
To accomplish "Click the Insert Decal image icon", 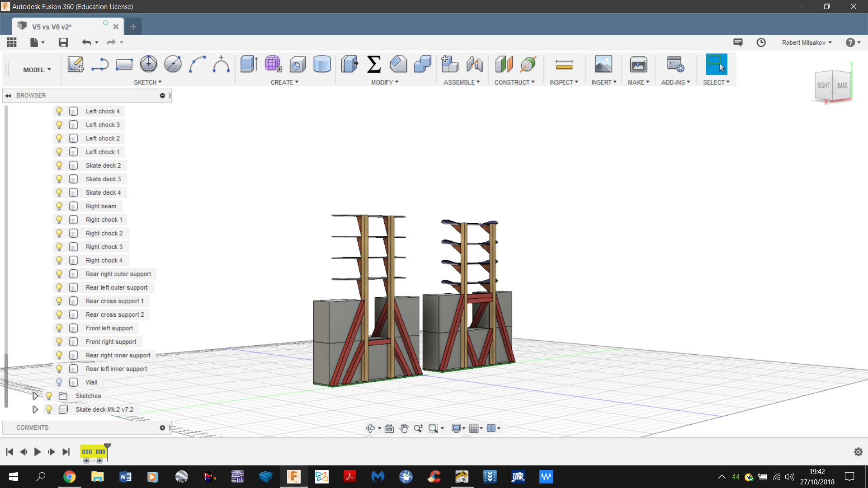I will [x=604, y=64].
